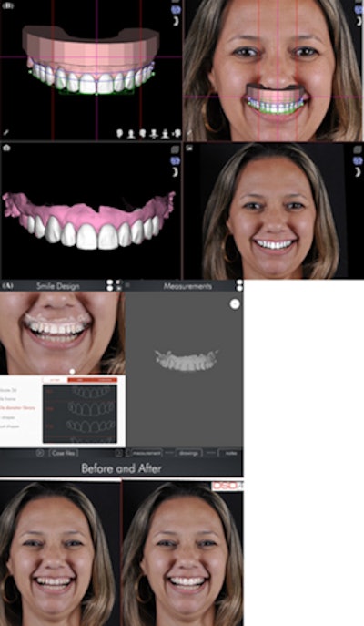Toggle blue teeth icon in pink gum model panel
Image resolution: width=364 pixels, height=626 pixels.
pyautogui.click(x=176, y=160)
